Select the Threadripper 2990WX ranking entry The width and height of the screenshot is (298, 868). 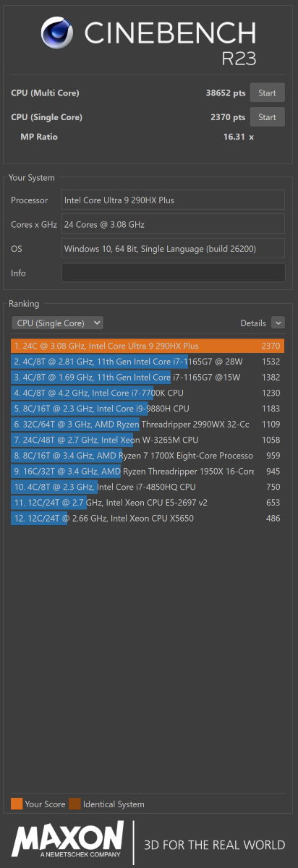148,425
